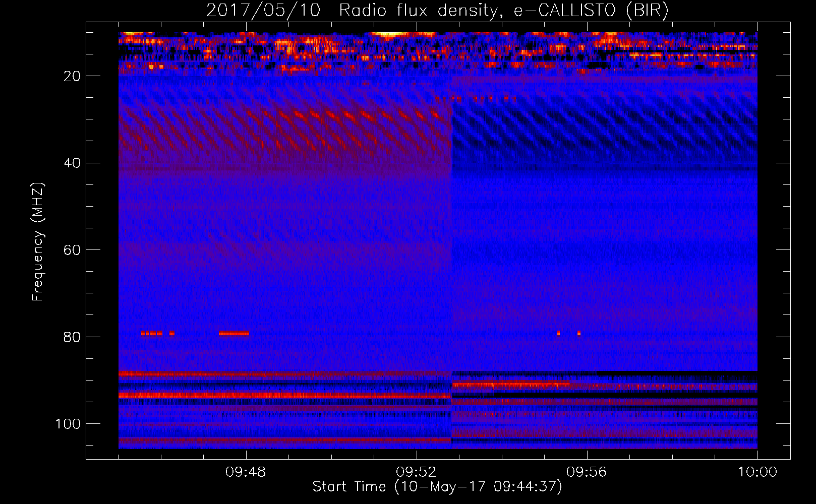The width and height of the screenshot is (816, 504).
Task: Click the '09:48' time tick label
Action: pos(246,472)
